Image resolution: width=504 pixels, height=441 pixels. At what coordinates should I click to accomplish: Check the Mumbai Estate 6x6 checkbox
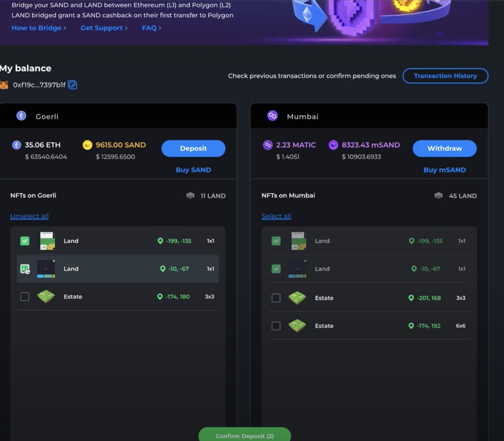click(x=276, y=326)
